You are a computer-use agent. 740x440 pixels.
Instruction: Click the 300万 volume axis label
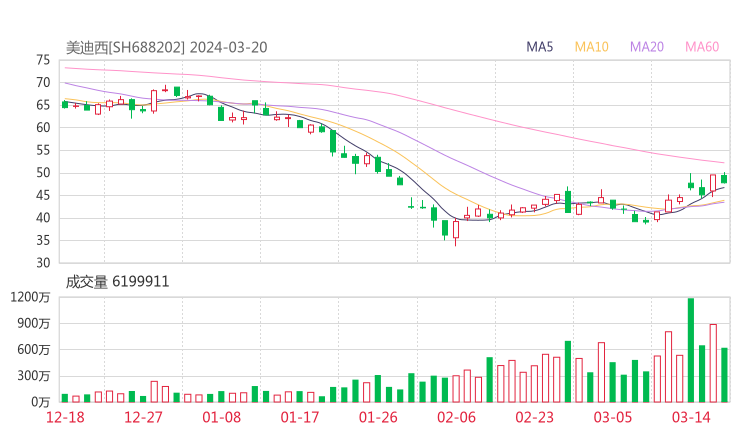click(34, 376)
